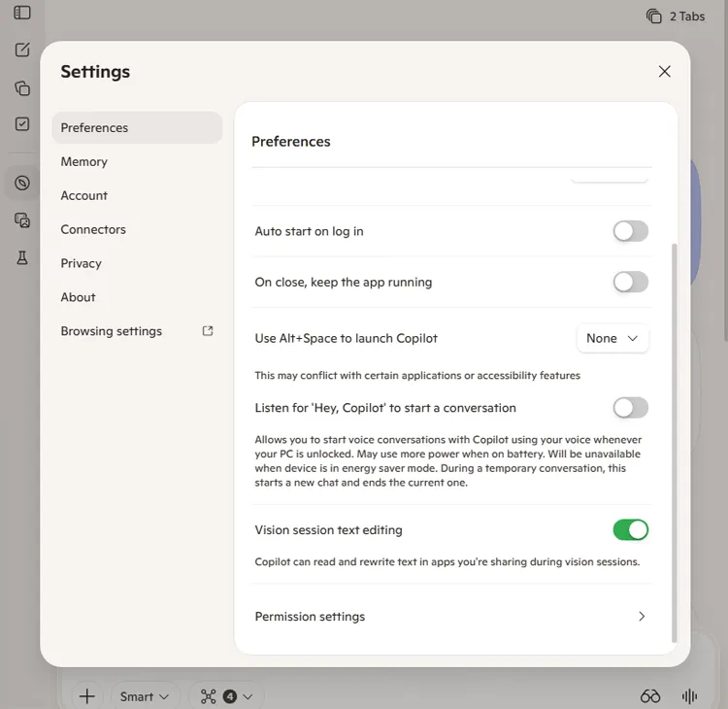Start a new chat with compose icon
This screenshot has height=709, width=728.
(x=21, y=50)
